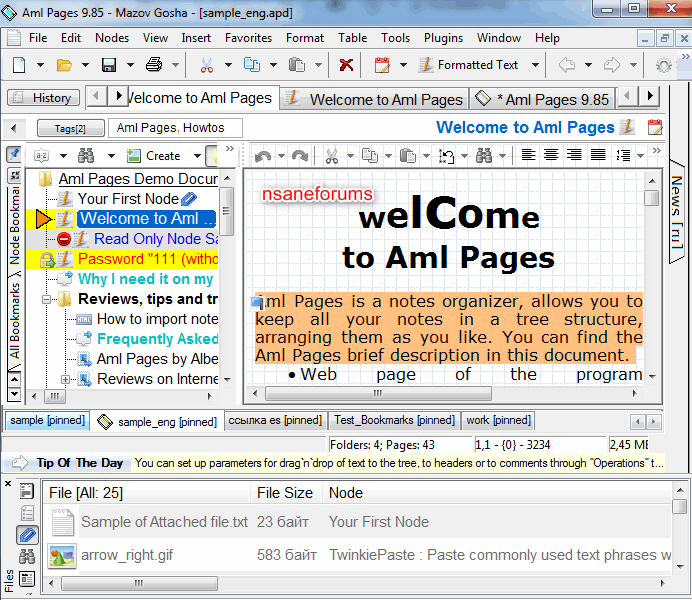Image resolution: width=692 pixels, height=600 pixels.
Task: Save document with the floppy disk icon
Action: pyautogui.click(x=109, y=65)
